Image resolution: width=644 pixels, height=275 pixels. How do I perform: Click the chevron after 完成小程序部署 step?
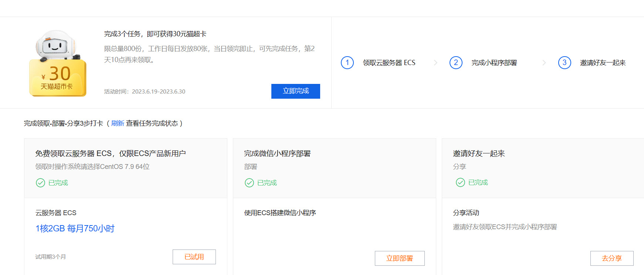coord(544,63)
